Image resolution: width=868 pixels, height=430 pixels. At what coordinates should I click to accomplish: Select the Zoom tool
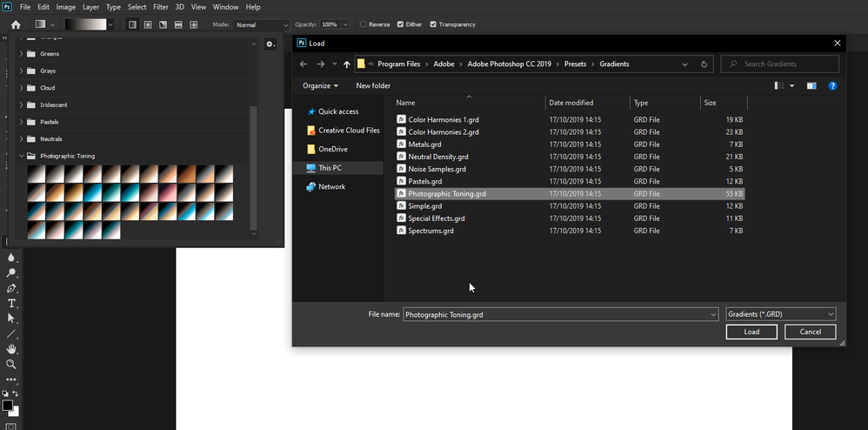11,364
